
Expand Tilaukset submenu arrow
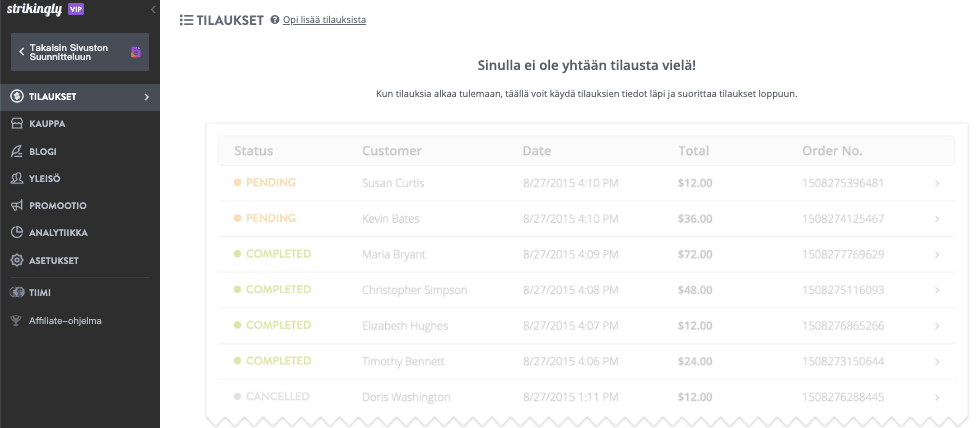coord(146,97)
